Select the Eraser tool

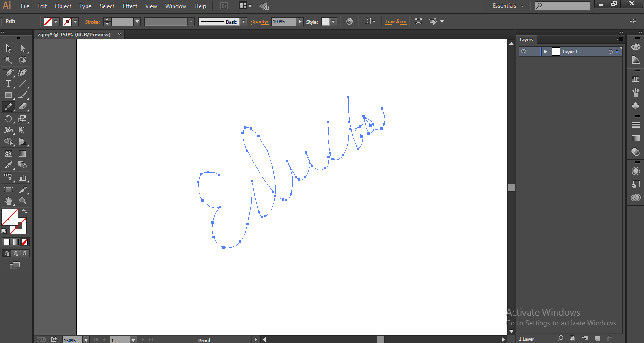coord(23,107)
